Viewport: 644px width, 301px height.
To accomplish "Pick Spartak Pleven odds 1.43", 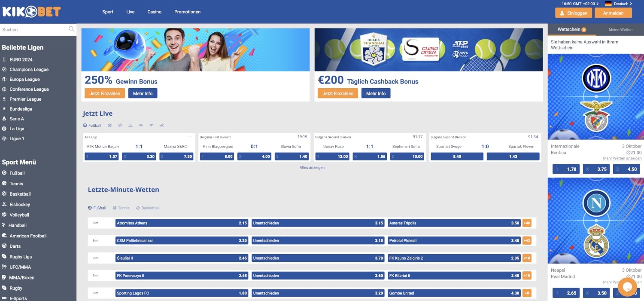I will [513, 157].
